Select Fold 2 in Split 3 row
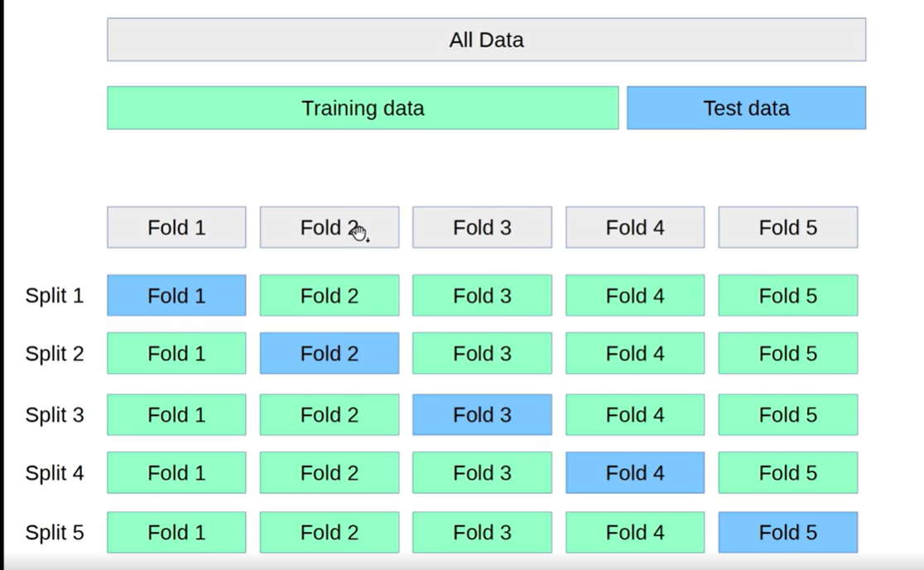 pyautogui.click(x=330, y=415)
